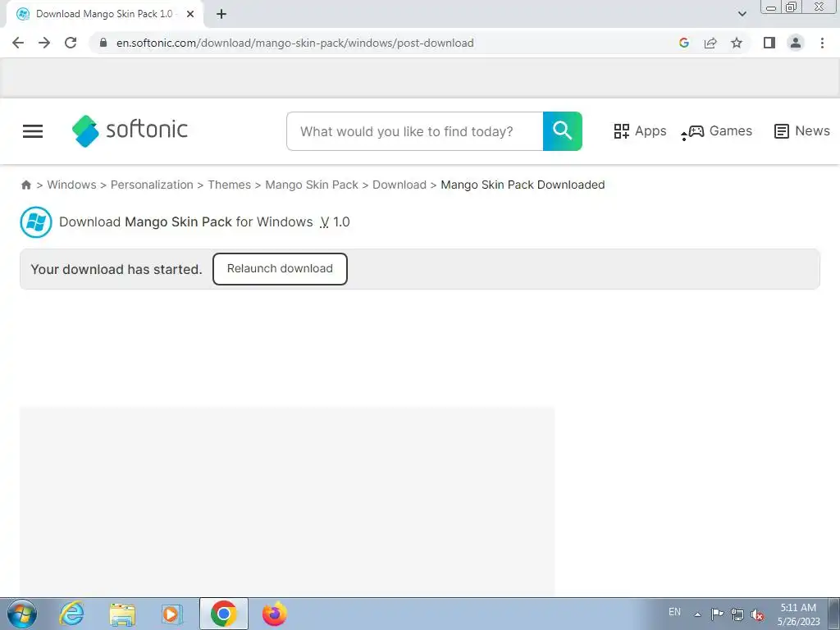Click Relaunch download button
This screenshot has height=630, width=840.
pyautogui.click(x=280, y=269)
